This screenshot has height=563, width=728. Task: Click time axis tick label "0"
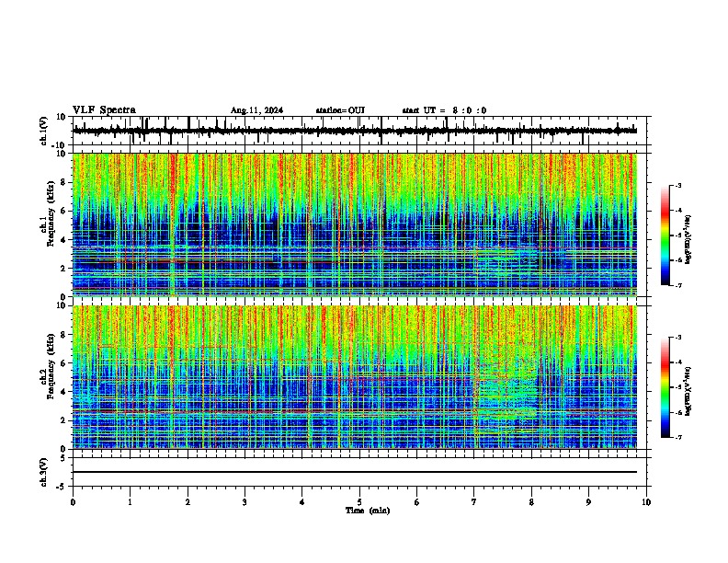[73, 502]
